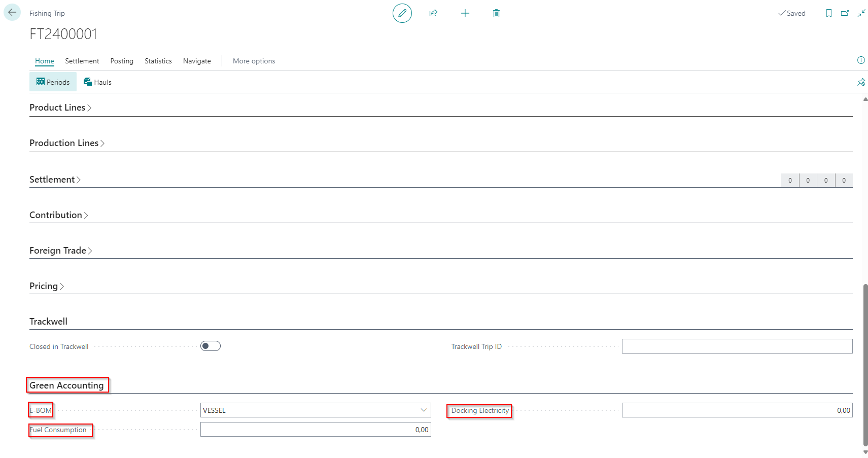
Task: Click the trash delete icon
Action: point(496,13)
